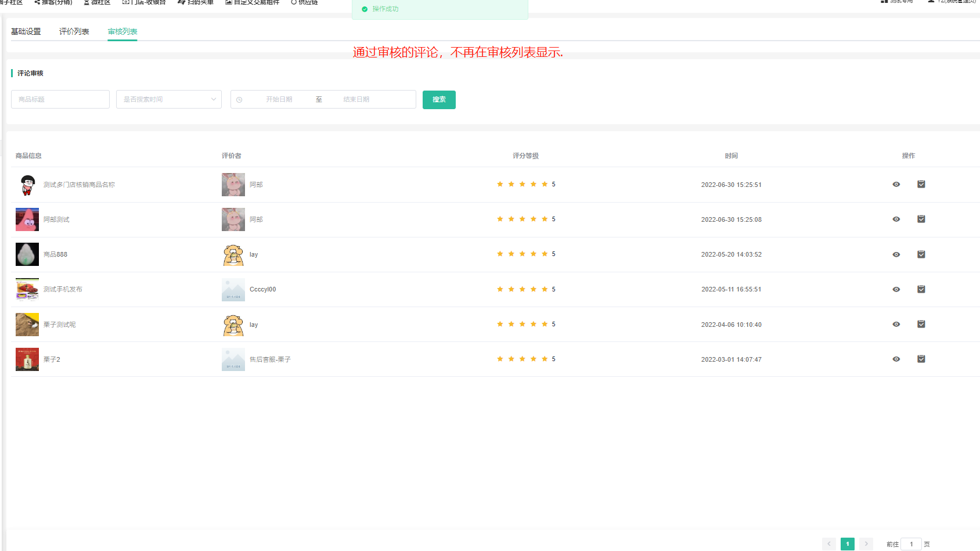Viewport: 980px width, 551px height.
Task: Switch to the 评价列表 tab
Action: coord(74,31)
